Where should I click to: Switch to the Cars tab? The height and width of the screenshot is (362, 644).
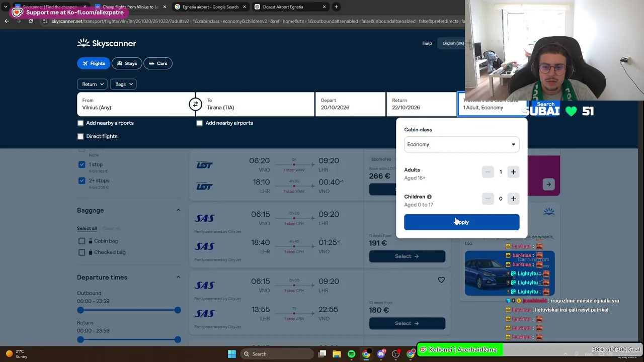tap(158, 63)
